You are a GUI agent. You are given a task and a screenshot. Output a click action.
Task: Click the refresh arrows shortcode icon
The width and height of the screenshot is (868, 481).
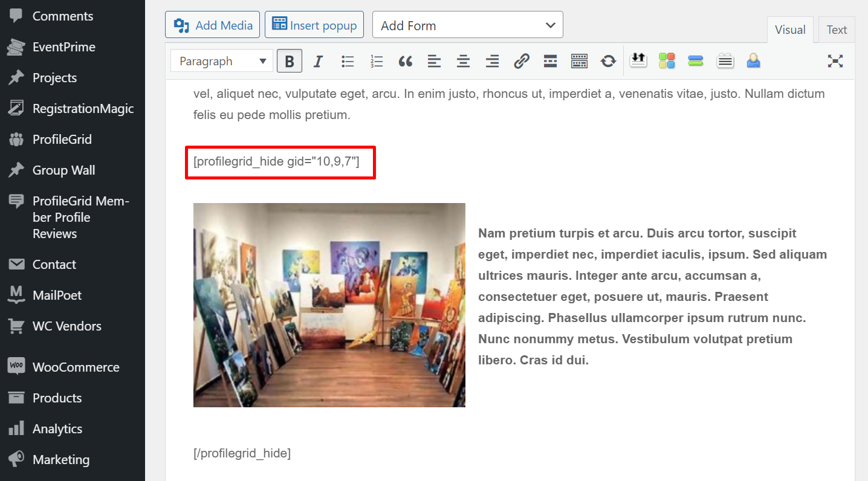tap(608, 61)
